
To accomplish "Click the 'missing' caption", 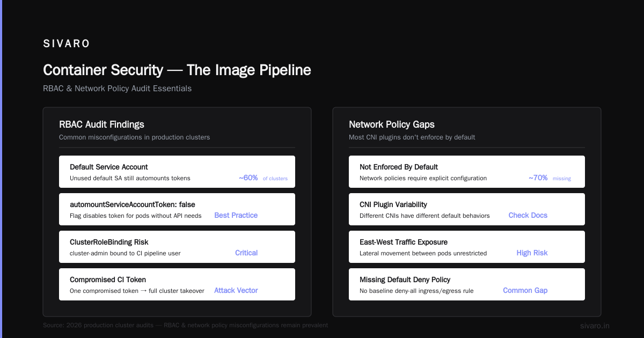I will pyautogui.click(x=562, y=179).
